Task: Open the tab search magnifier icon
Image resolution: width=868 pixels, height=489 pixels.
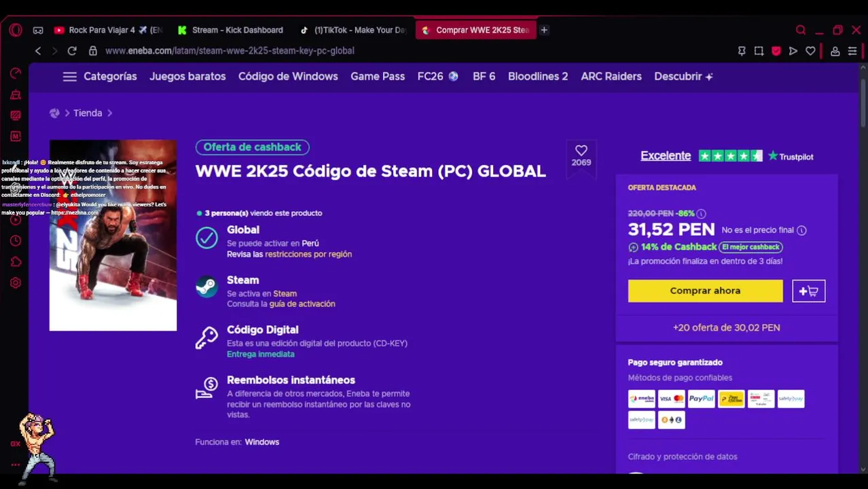Action: (801, 30)
